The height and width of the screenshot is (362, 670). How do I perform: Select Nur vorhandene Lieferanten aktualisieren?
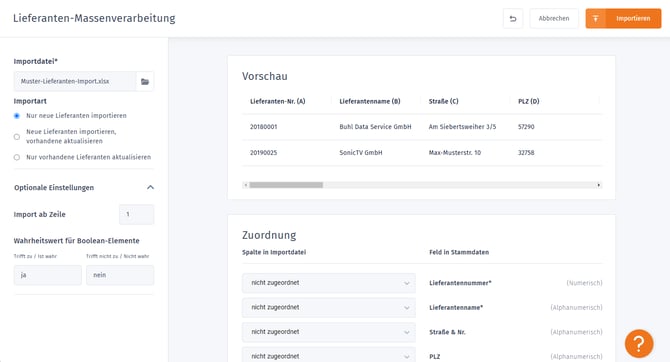pos(17,157)
